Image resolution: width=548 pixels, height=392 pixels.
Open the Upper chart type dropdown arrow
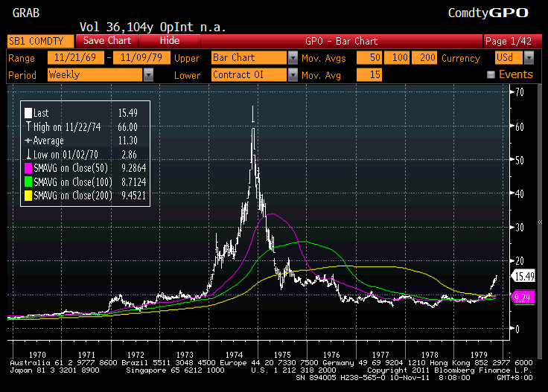pos(293,58)
